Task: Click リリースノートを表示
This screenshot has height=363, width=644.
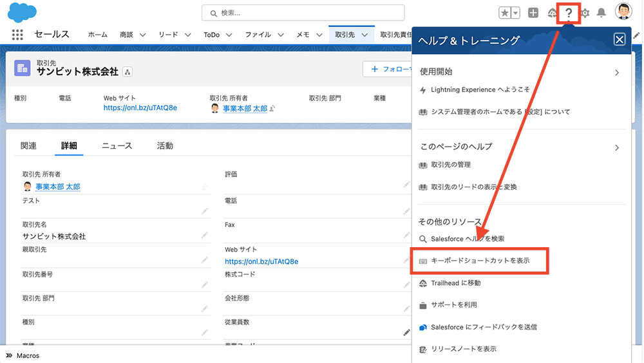Action: click(x=464, y=349)
